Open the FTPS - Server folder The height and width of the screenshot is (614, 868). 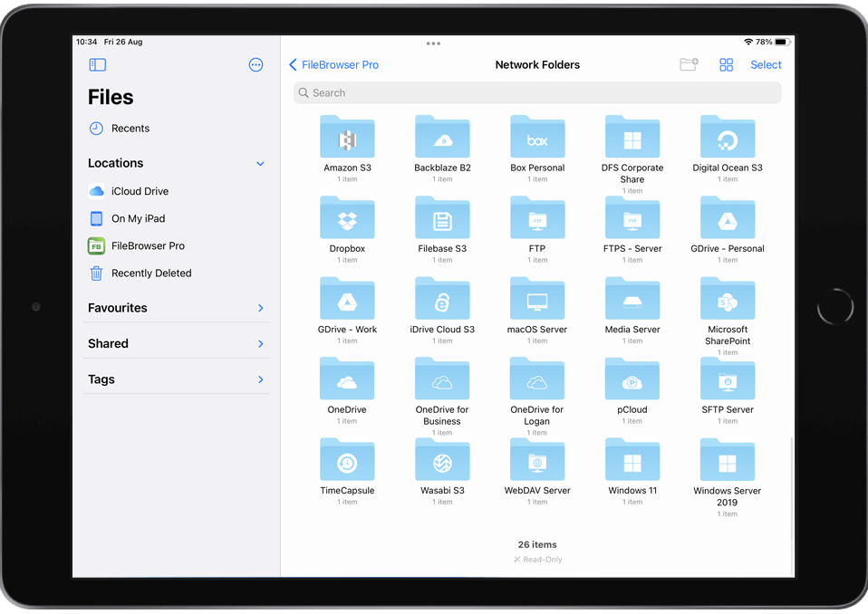coord(632,217)
